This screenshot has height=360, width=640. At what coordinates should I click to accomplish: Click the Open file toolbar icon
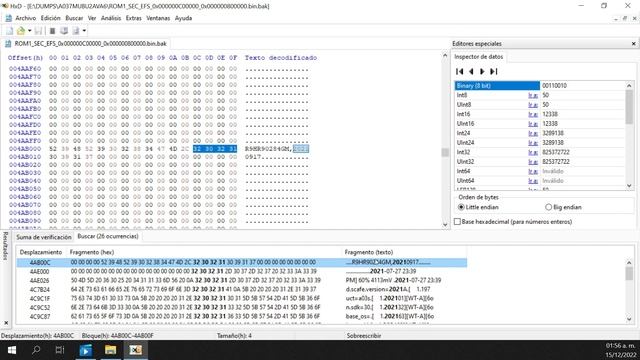(x=21, y=31)
